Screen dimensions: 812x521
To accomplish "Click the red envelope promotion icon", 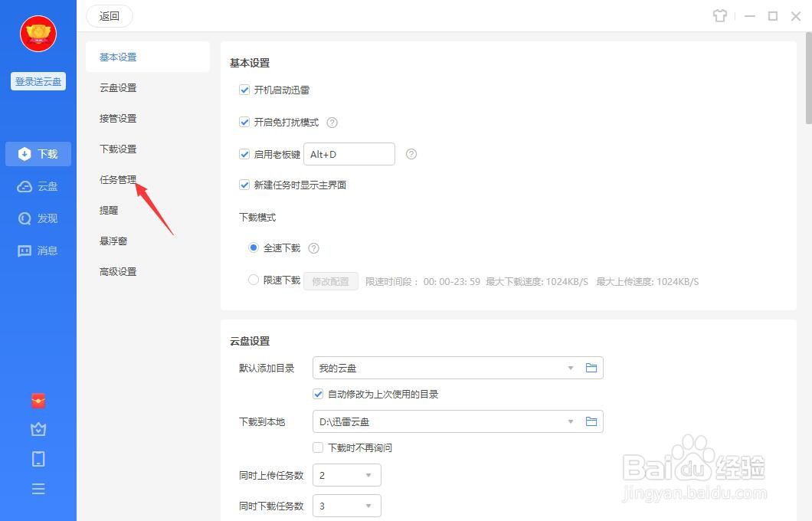I will click(x=38, y=400).
